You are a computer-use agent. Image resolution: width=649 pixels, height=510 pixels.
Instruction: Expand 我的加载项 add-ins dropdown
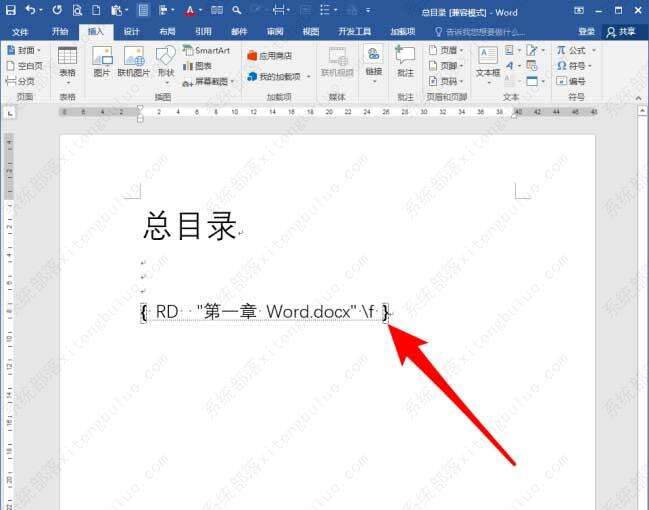coord(309,77)
